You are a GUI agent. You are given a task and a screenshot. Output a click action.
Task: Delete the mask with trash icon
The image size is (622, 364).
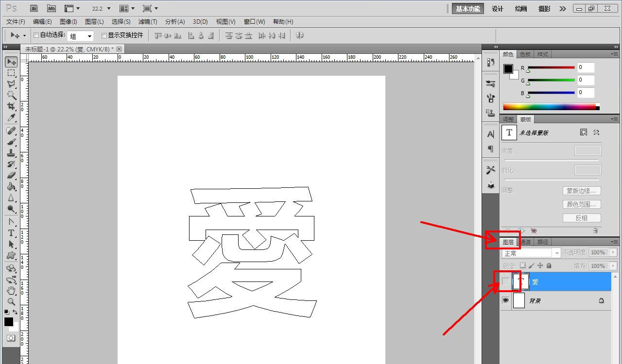[595, 231]
